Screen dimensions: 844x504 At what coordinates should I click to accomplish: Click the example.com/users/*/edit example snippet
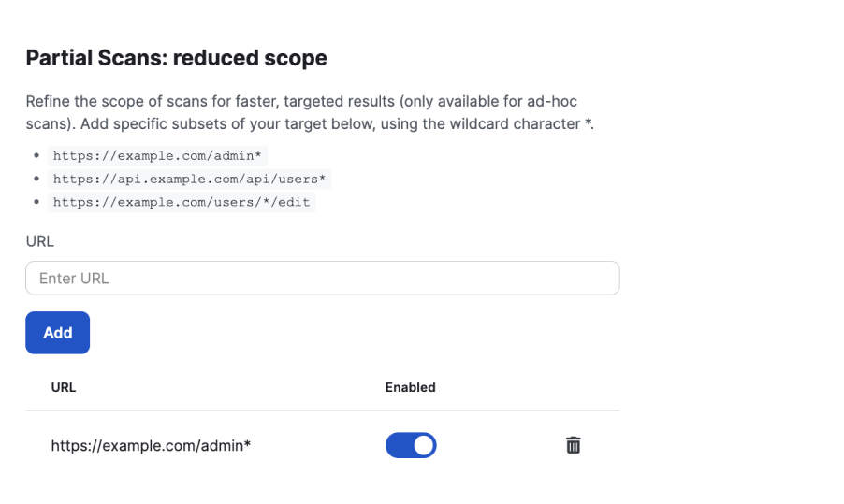(182, 202)
